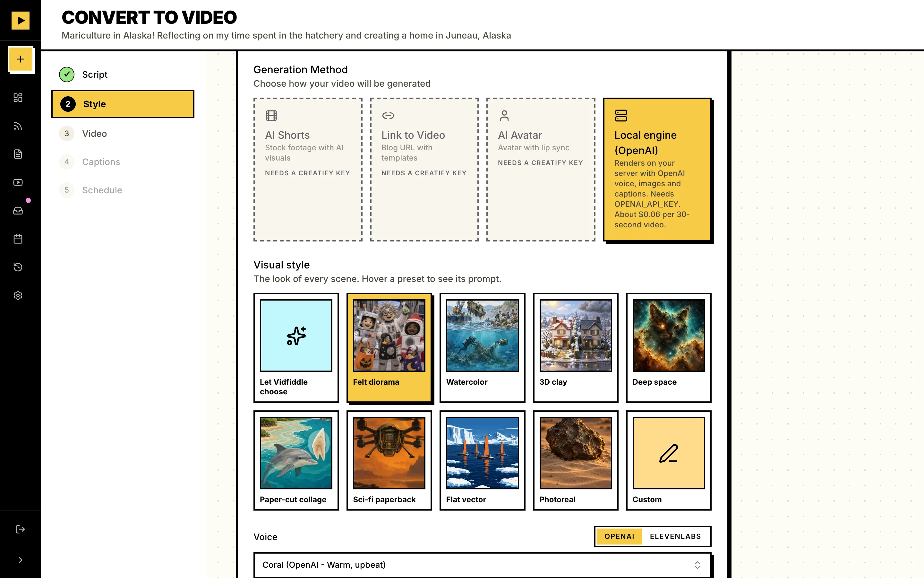Select the Custom style with pencil icon

(669, 460)
